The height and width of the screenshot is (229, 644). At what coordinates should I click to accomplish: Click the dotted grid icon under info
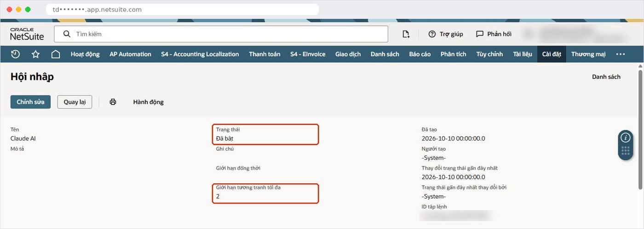pos(626,151)
